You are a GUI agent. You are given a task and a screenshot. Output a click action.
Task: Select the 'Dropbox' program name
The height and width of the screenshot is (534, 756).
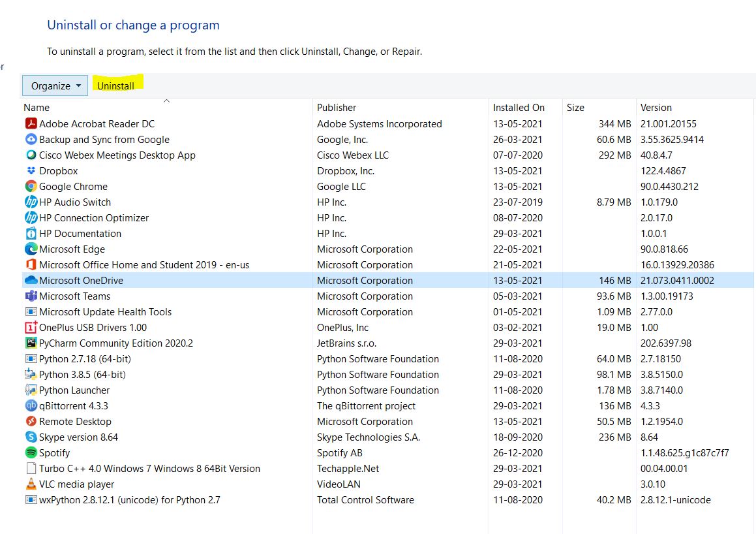58,171
